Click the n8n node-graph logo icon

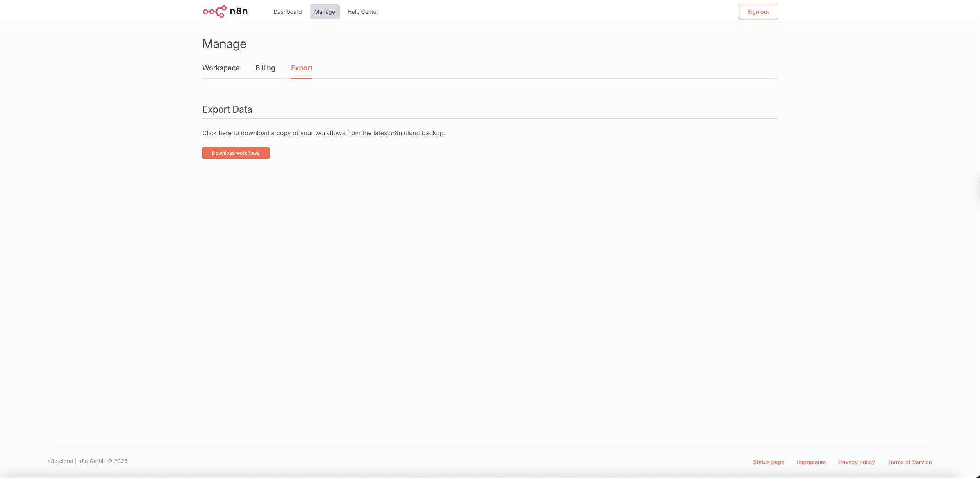214,12
